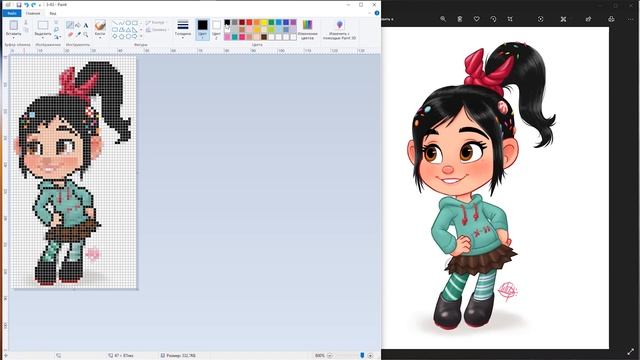Click the zoom icon in Photos viewer
This screenshot has height=360, width=640.
443,19
